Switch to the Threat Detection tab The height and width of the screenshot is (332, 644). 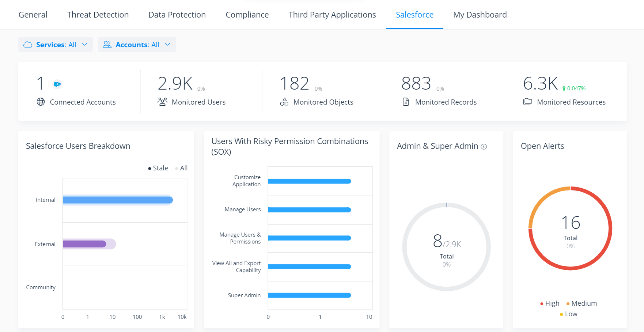(x=98, y=15)
